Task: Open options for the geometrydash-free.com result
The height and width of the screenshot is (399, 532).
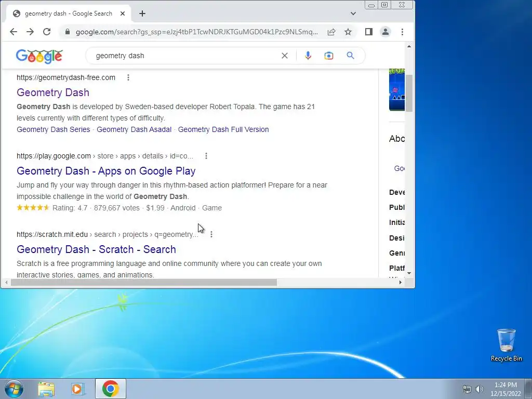Action: click(128, 77)
